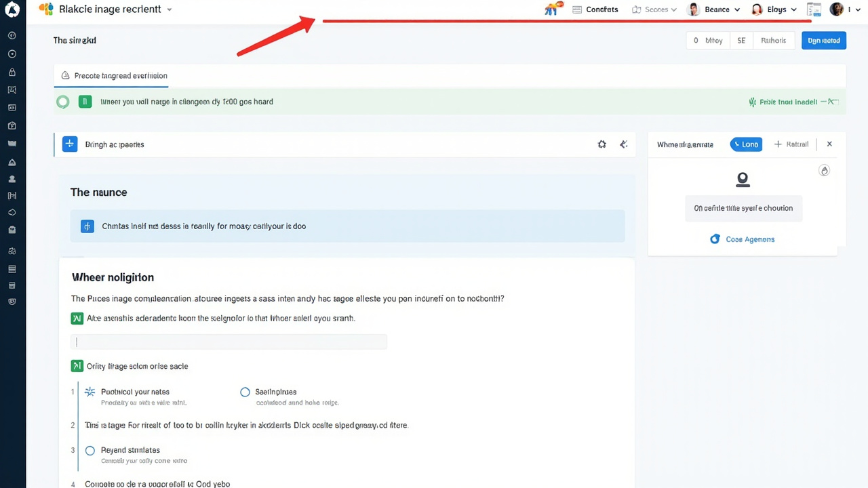Click the colorful figures icon left of Concfats
This screenshot has height=488, width=868.
553,9
